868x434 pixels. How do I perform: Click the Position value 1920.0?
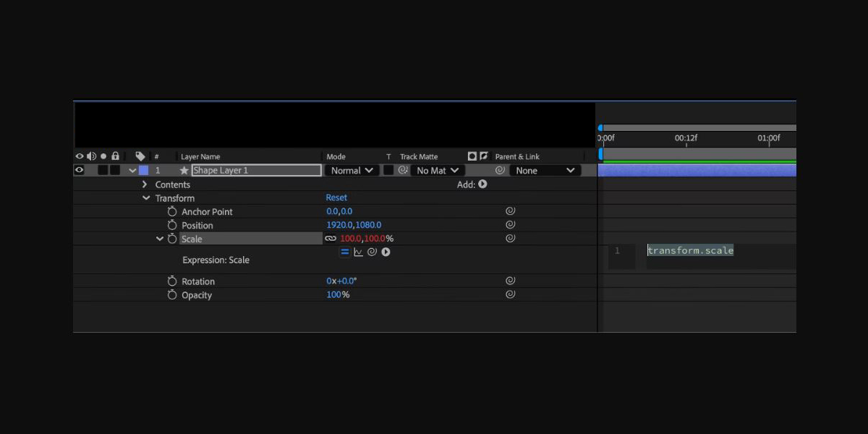[x=339, y=226]
